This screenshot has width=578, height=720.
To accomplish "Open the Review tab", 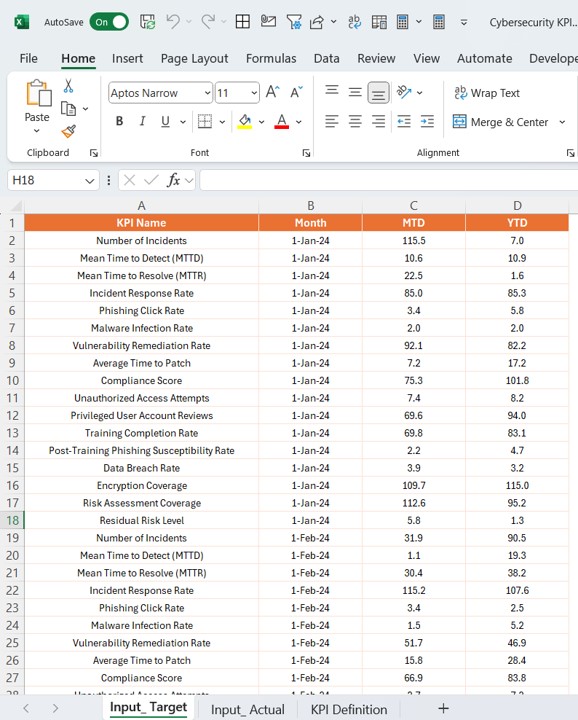I will [376, 58].
